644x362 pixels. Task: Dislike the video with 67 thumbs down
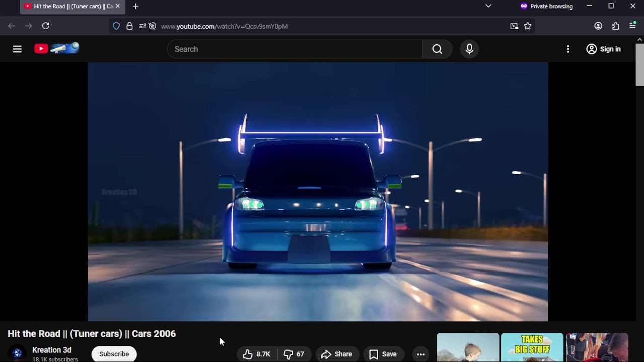point(294,354)
